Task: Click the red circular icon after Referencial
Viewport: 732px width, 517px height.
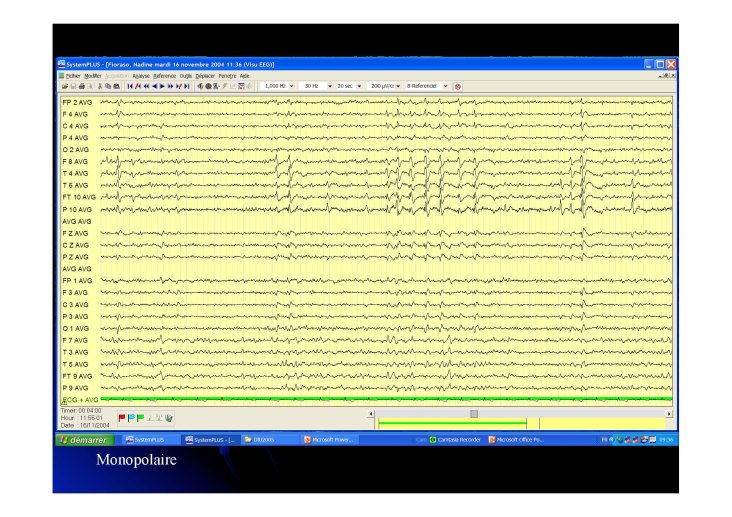Action: 458,86
